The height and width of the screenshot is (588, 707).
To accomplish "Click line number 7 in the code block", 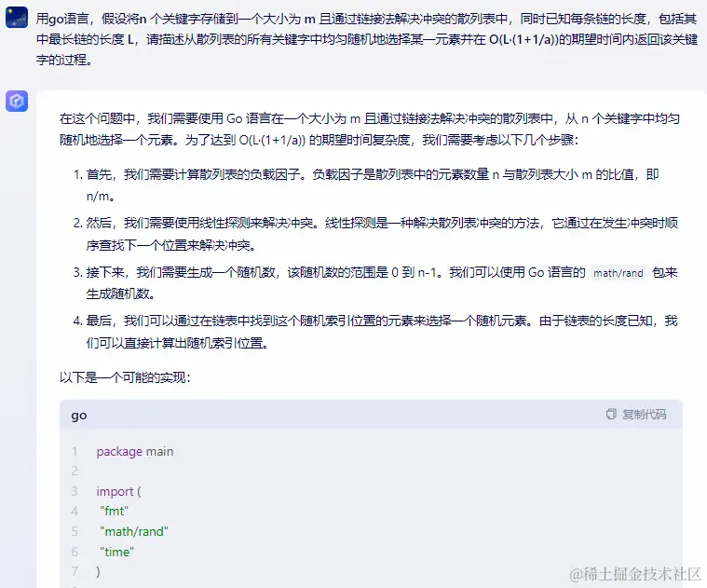I will [75, 571].
